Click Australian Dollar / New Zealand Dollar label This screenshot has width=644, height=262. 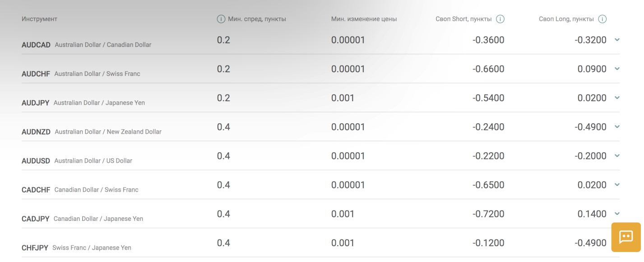tap(108, 132)
